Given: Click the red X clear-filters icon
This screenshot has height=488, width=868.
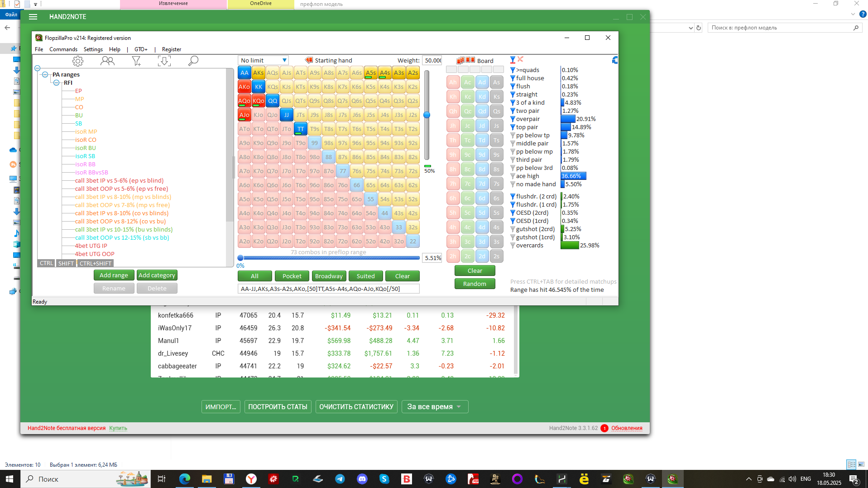Looking at the screenshot, I should pyautogui.click(x=521, y=59).
